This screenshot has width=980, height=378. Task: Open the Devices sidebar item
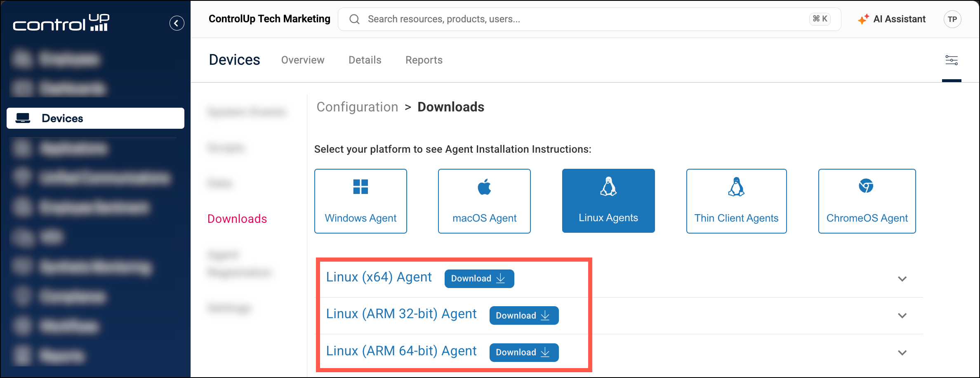point(95,118)
